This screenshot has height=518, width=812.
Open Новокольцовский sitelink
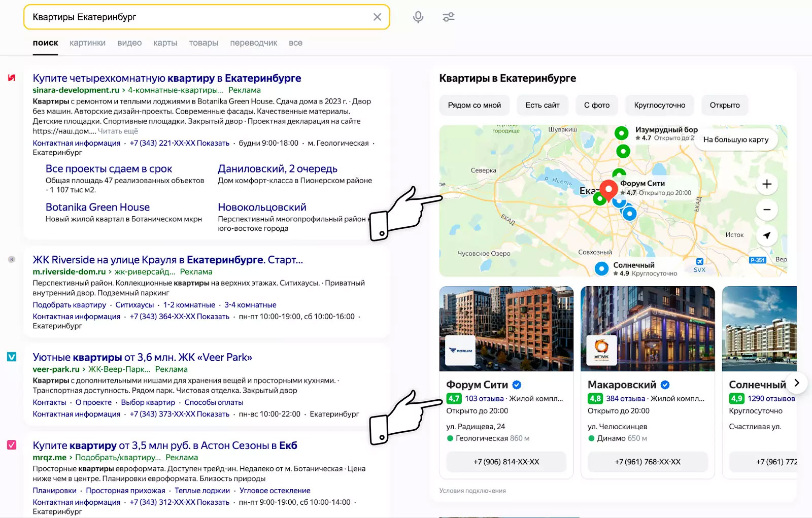262,207
